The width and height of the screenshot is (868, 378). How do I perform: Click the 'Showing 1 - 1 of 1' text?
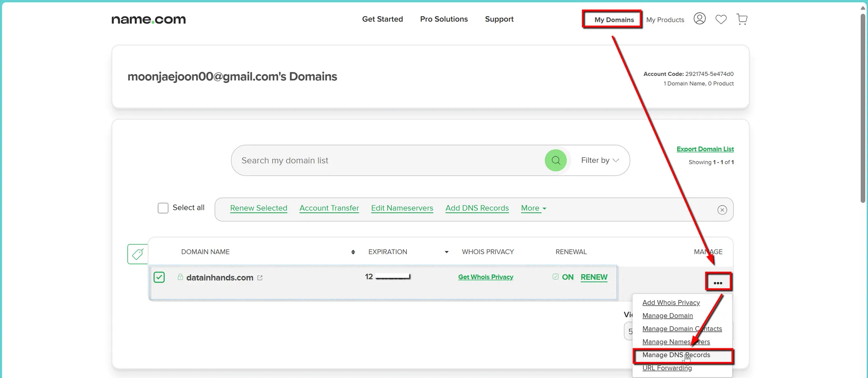[711, 162]
